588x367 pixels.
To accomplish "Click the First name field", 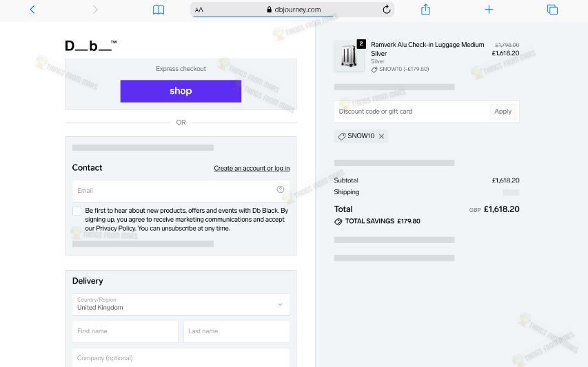I will (125, 331).
